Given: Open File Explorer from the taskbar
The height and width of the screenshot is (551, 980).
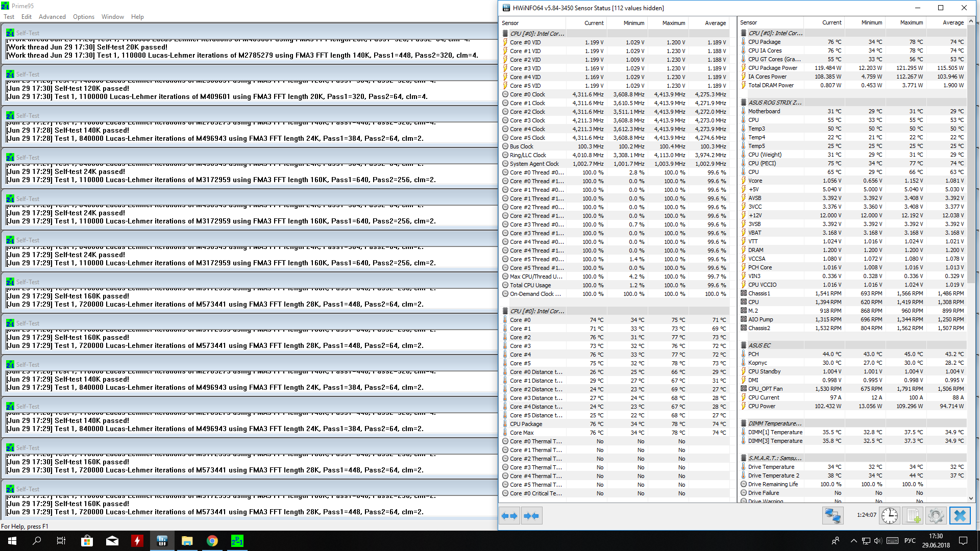Looking at the screenshot, I should pyautogui.click(x=187, y=541).
